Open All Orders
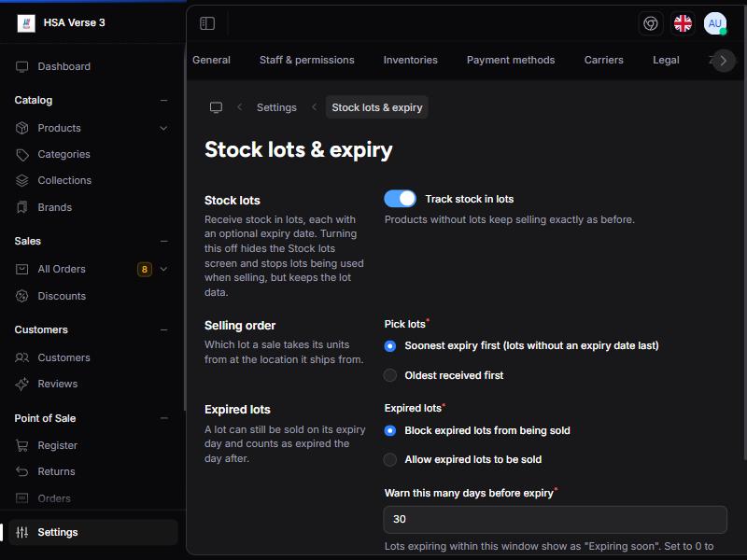The height and width of the screenshot is (560, 747). pyautogui.click(x=62, y=269)
